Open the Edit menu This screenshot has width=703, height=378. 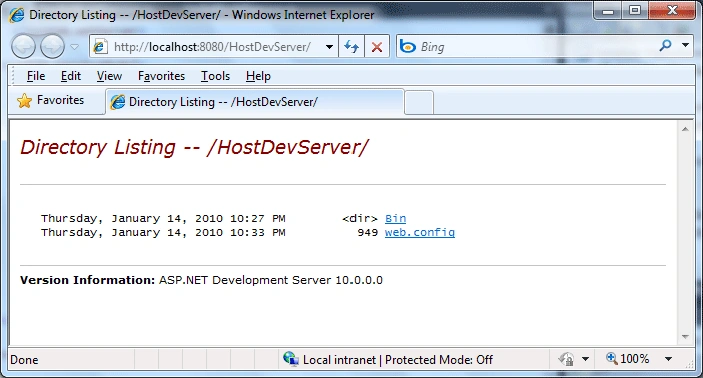point(71,76)
